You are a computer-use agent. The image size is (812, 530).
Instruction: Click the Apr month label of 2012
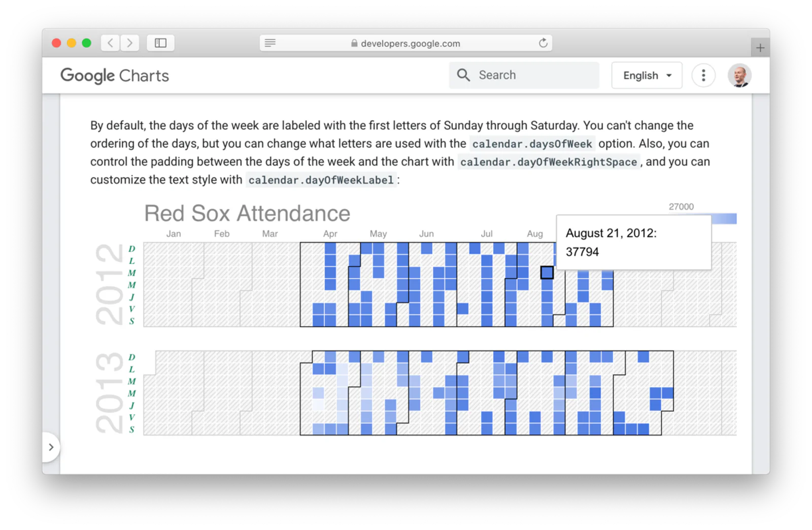[330, 234]
